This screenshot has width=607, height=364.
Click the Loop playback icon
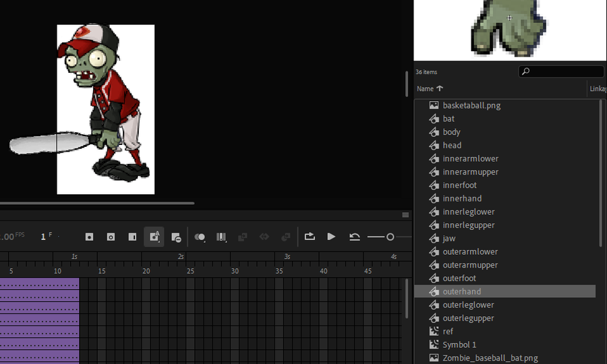[310, 237]
